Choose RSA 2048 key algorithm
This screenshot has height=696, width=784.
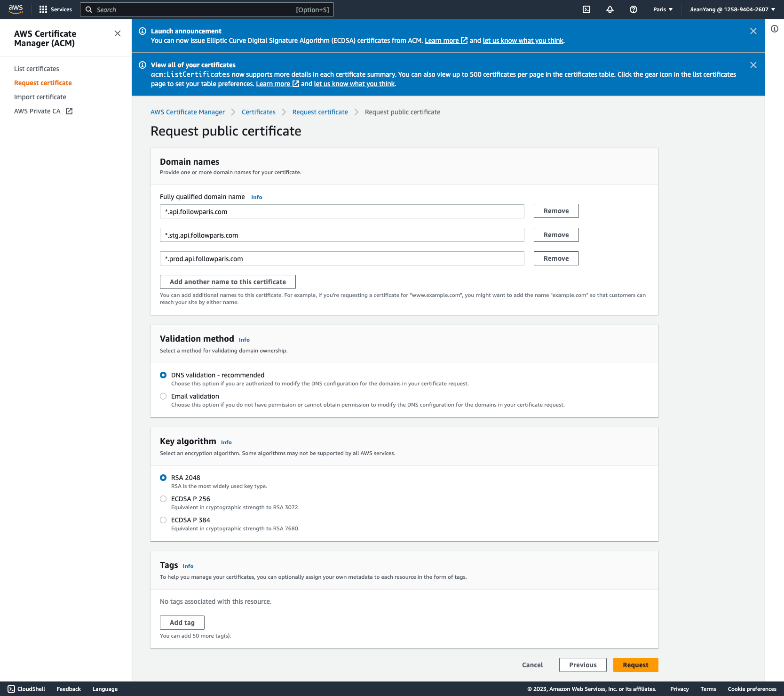click(163, 478)
